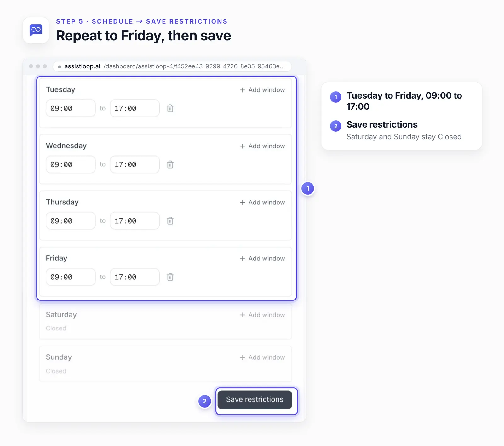This screenshot has width=504, height=446.
Task: Add window for Wednesday
Action: click(x=262, y=146)
